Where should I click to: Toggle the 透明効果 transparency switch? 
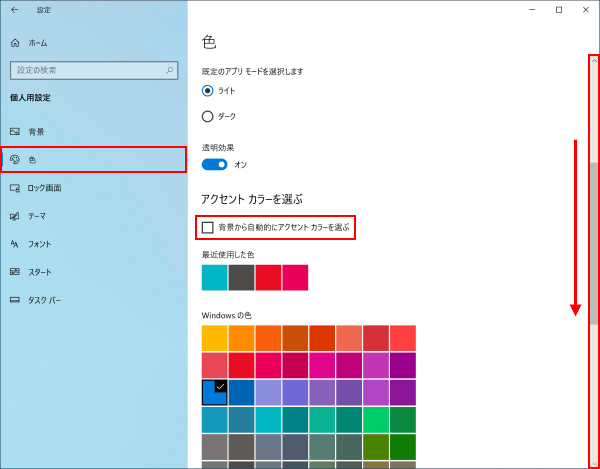pos(215,164)
